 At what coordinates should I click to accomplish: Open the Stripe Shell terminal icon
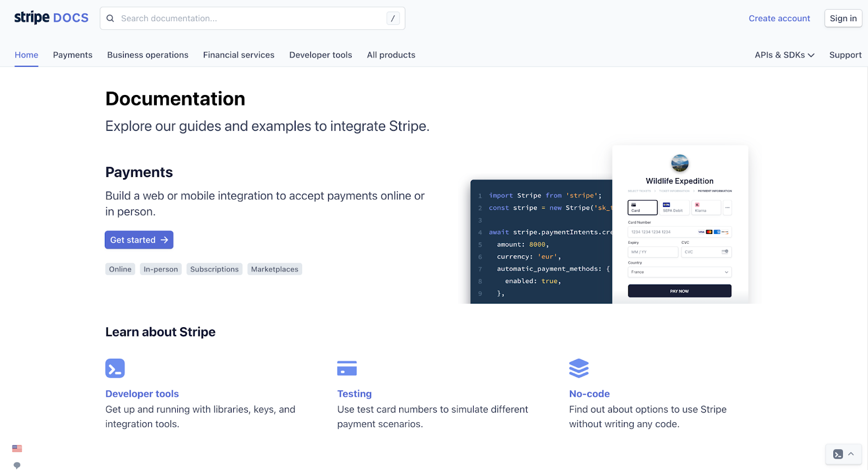[838, 454]
